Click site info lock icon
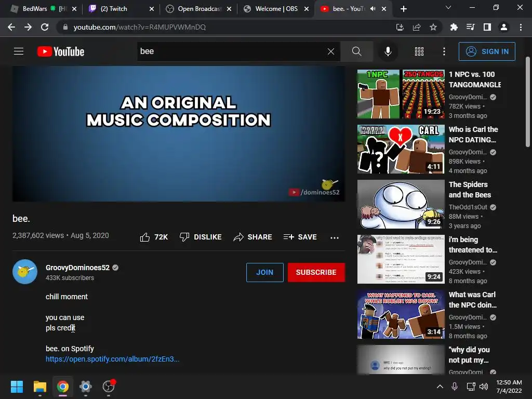Viewport: 532px width, 399px height. (x=65, y=27)
